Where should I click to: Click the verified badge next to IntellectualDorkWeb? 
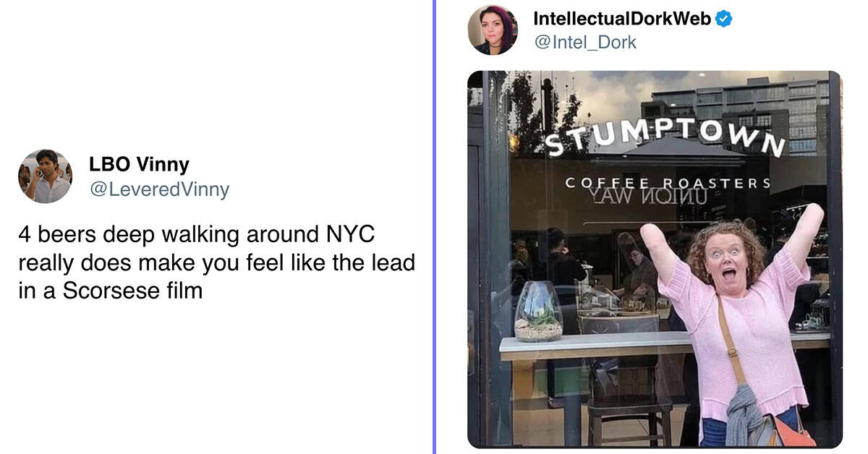(723, 20)
